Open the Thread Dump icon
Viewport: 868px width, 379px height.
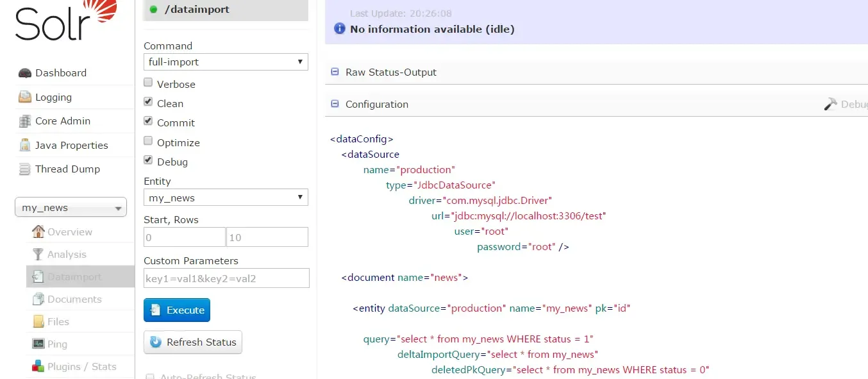click(25, 169)
